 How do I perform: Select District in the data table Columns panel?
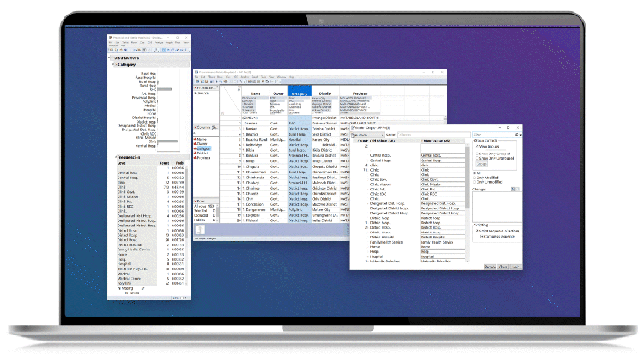click(x=203, y=153)
